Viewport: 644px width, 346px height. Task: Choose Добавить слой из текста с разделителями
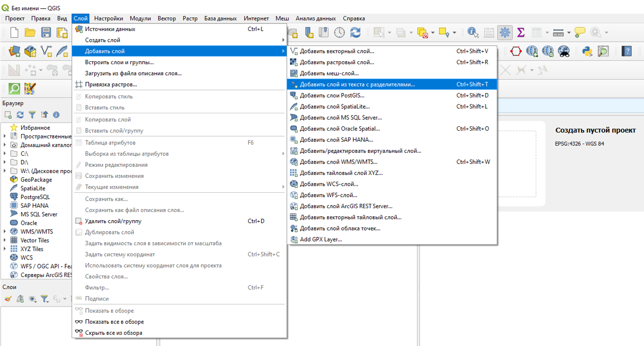click(357, 84)
